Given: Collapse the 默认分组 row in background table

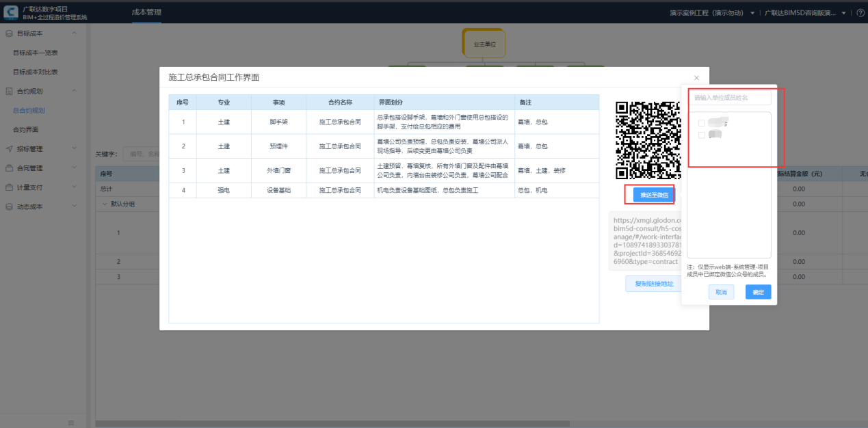Looking at the screenshot, I should [x=105, y=204].
